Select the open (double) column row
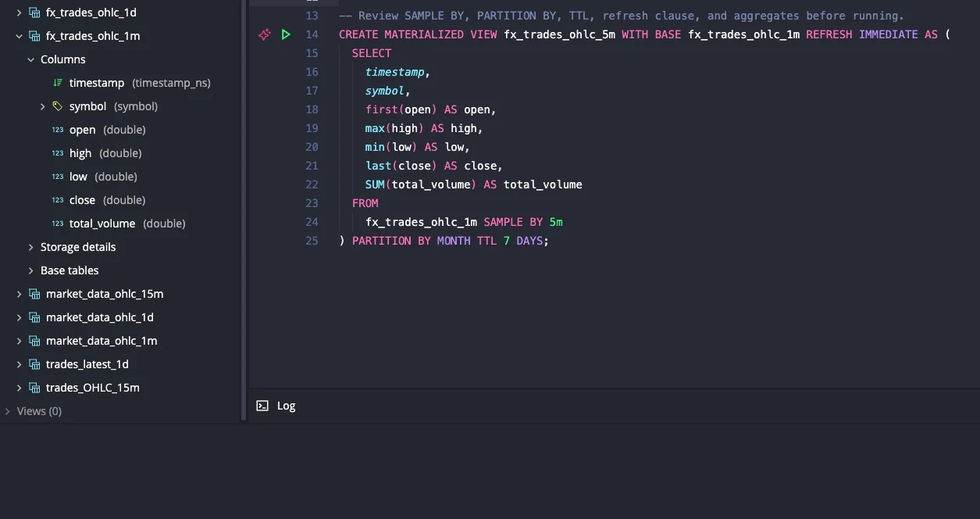 [120, 130]
